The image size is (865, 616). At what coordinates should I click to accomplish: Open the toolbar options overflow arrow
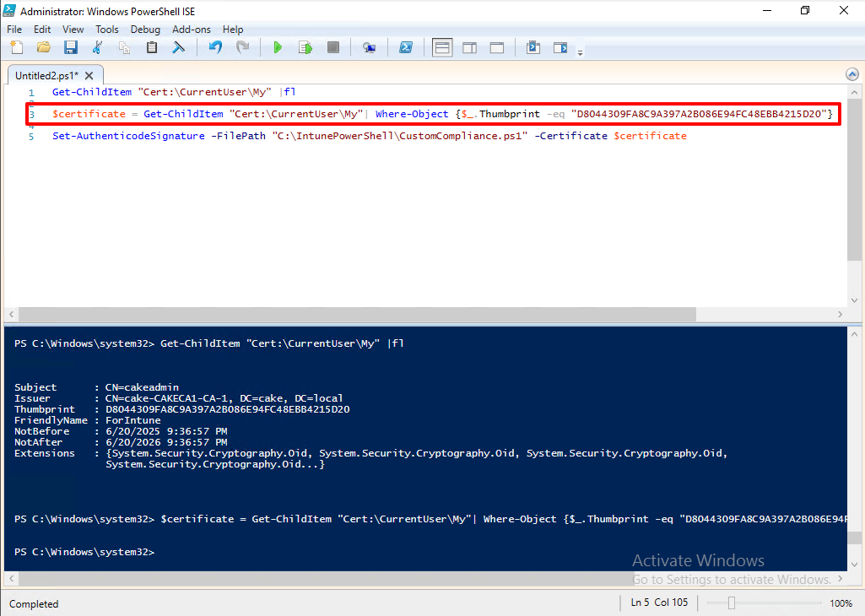[580, 53]
